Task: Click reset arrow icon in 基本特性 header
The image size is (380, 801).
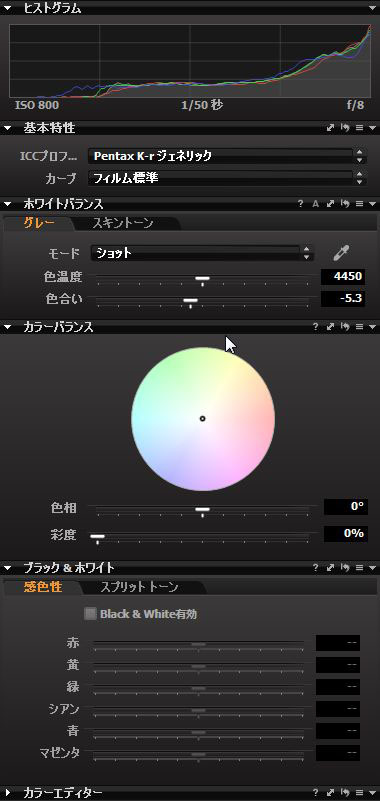Action: (345, 128)
